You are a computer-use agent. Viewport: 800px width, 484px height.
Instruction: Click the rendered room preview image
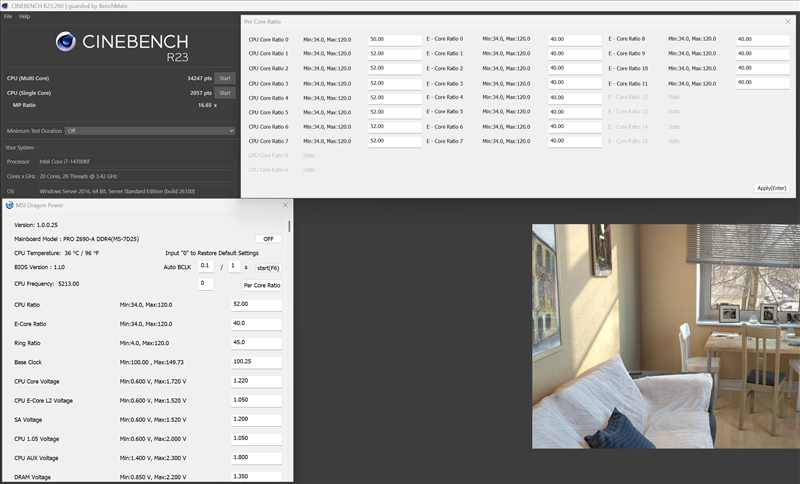[666, 337]
